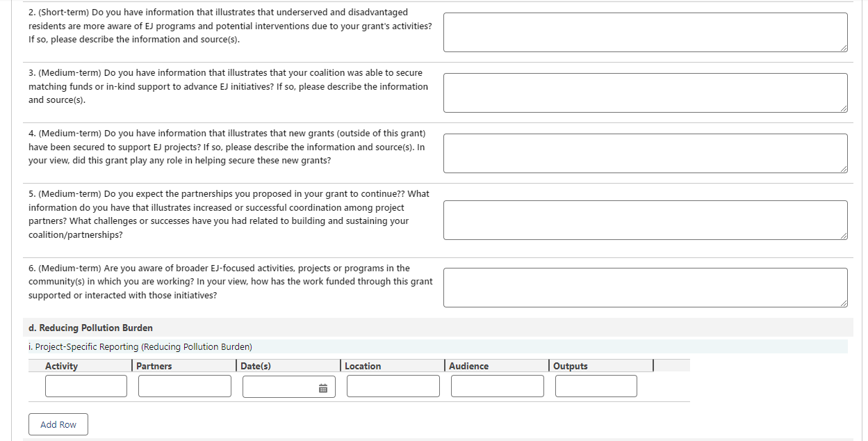The height and width of the screenshot is (441, 868).
Task: Click the partnerships question 5 answer field
Action: point(645,220)
